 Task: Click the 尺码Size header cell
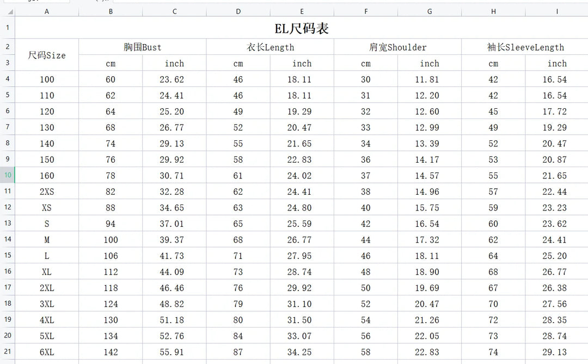[x=47, y=55]
